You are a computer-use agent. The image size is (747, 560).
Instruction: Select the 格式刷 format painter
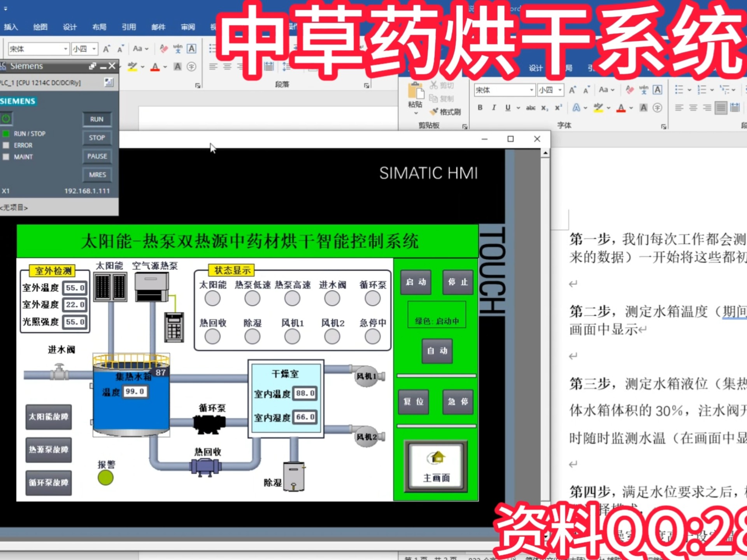pyautogui.click(x=445, y=112)
